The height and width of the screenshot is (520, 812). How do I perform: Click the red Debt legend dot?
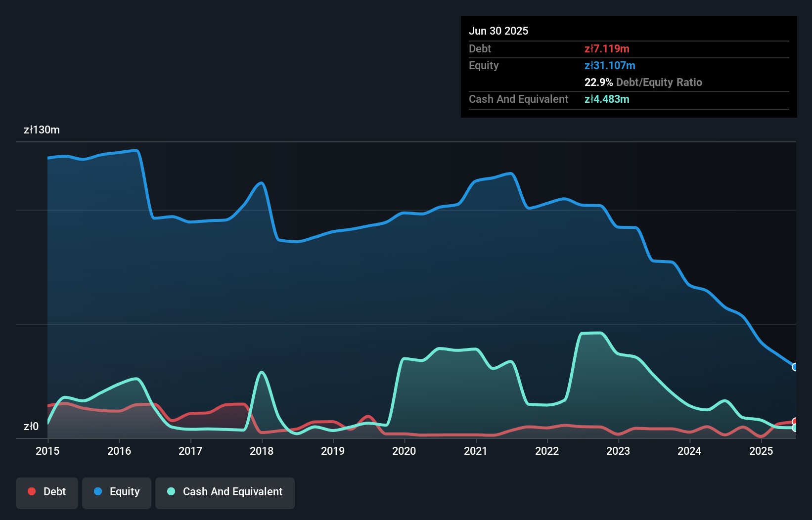(32, 491)
